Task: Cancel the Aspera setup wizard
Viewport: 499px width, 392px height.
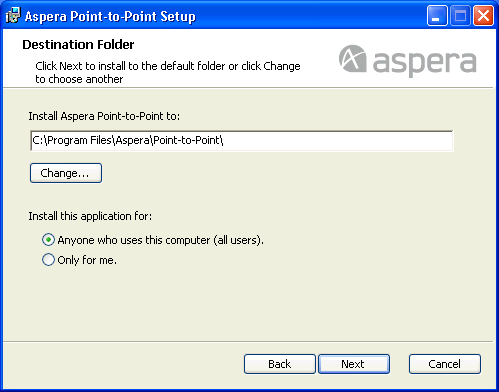Action: point(445,364)
